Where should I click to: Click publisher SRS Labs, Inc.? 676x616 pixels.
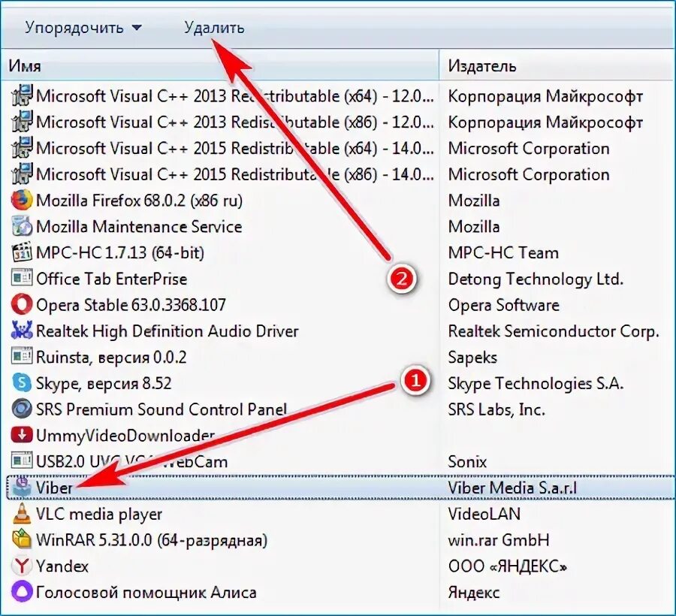[496, 409]
